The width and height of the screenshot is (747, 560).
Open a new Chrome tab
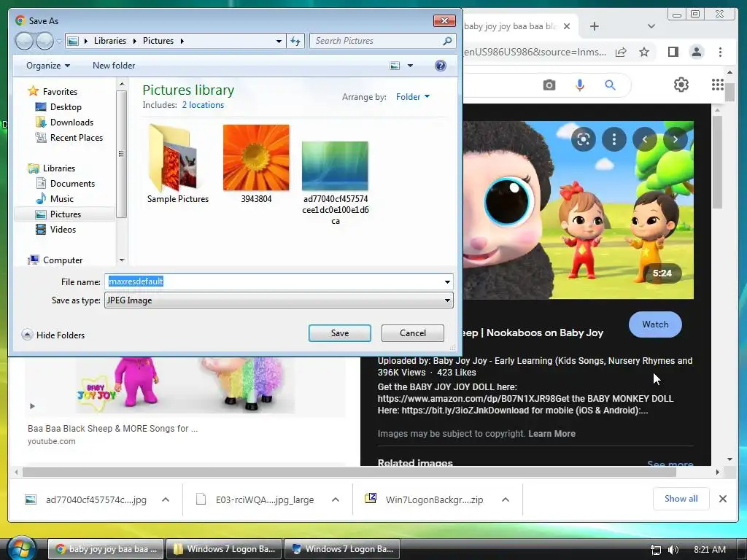pyautogui.click(x=594, y=26)
